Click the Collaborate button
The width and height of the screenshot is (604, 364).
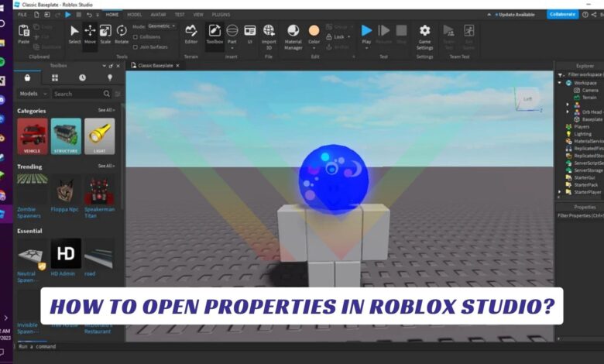click(562, 14)
